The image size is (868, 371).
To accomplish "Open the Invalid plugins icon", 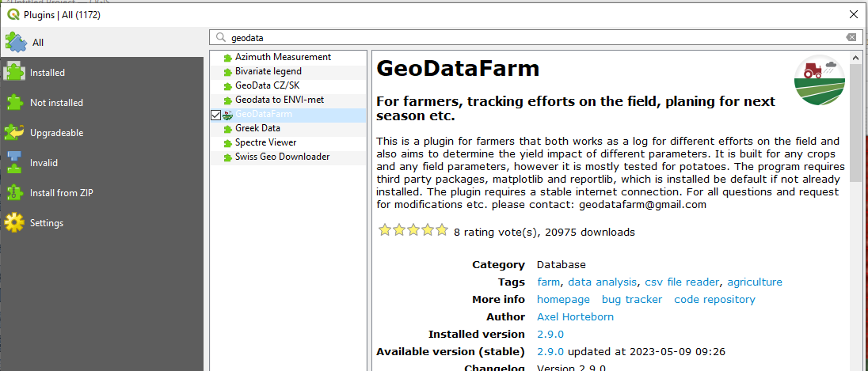I will point(15,163).
